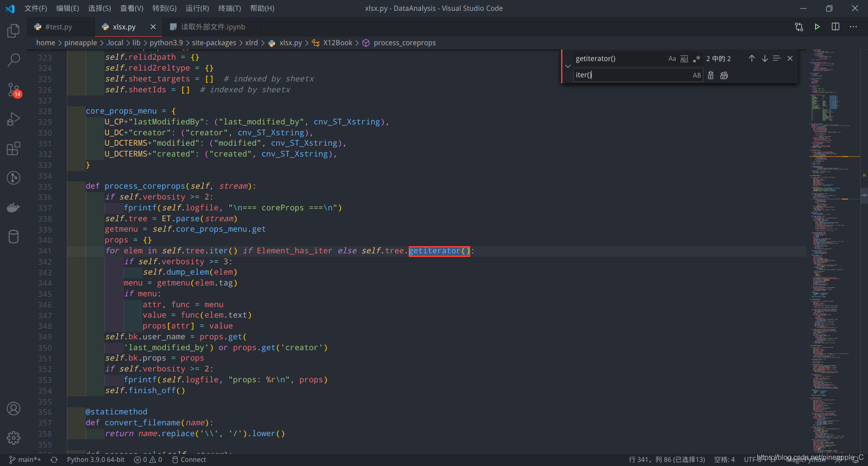Open the 查看(V) menu
The width and height of the screenshot is (868, 466).
[132, 8]
